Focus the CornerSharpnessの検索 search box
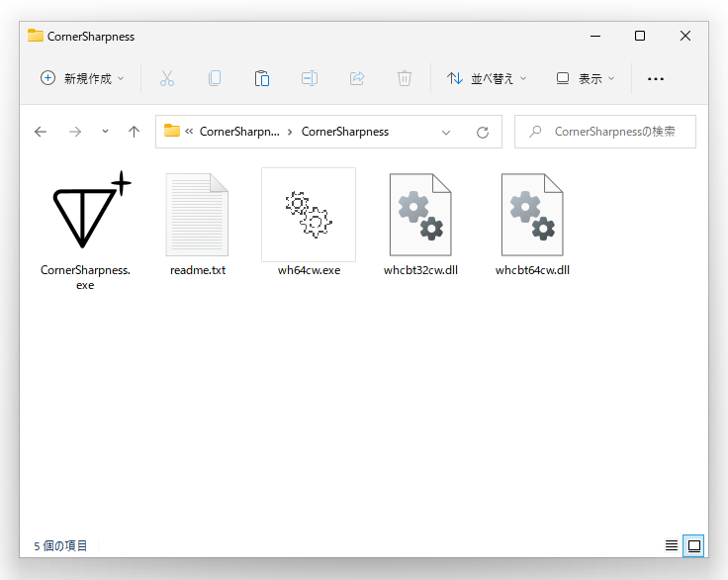This screenshot has height=580, width=728. [605, 132]
